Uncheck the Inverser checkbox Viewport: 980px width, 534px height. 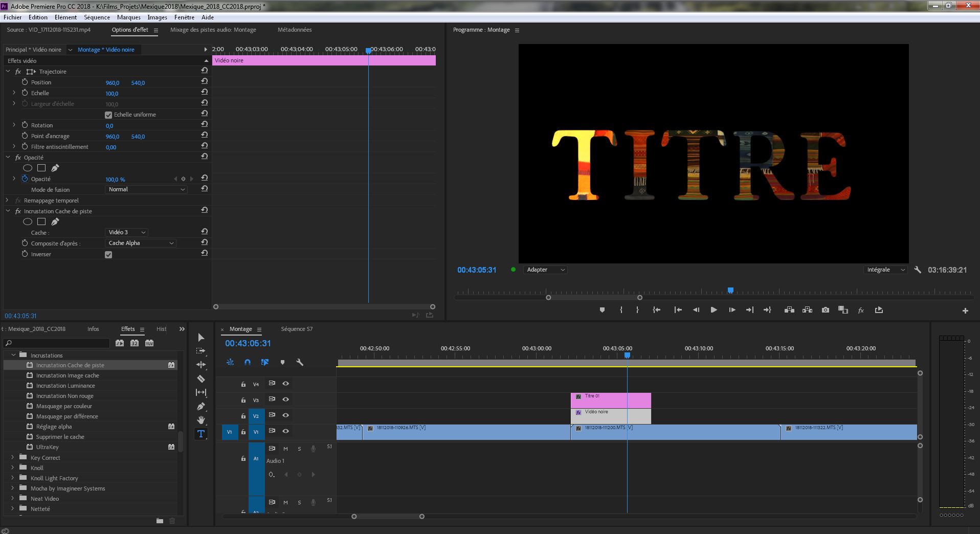click(x=108, y=255)
